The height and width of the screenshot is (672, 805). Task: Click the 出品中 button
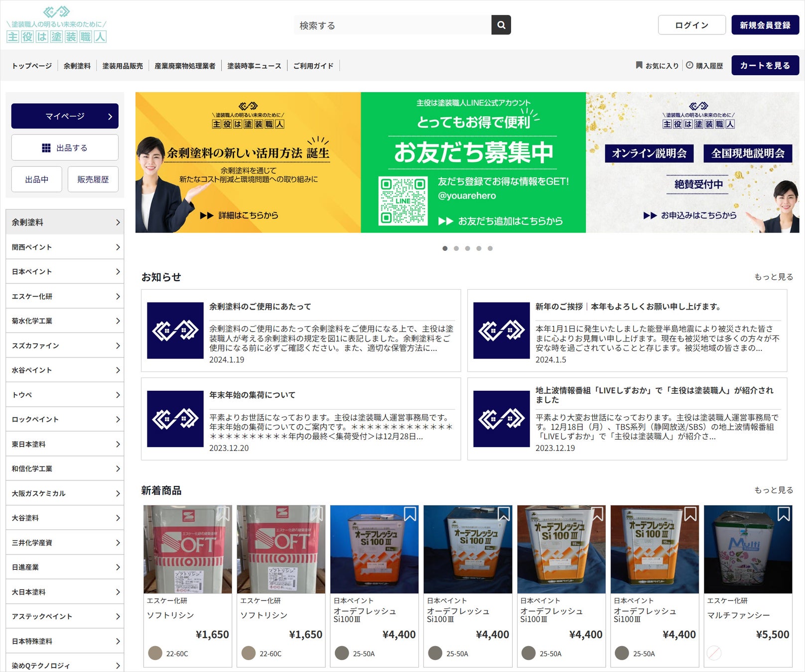point(37,179)
